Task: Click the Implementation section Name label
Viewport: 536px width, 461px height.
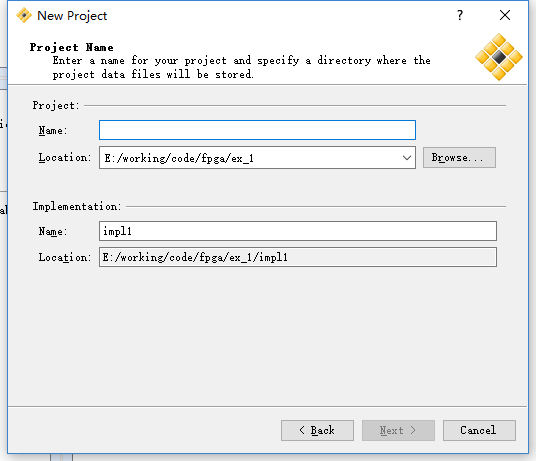Action: [53, 231]
